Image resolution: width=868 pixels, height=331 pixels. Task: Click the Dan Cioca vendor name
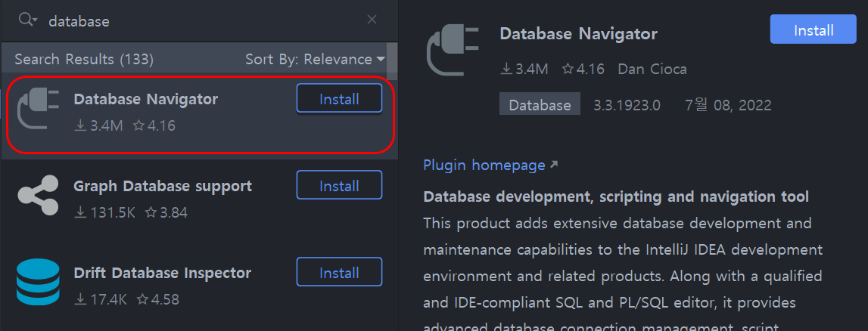click(x=652, y=69)
